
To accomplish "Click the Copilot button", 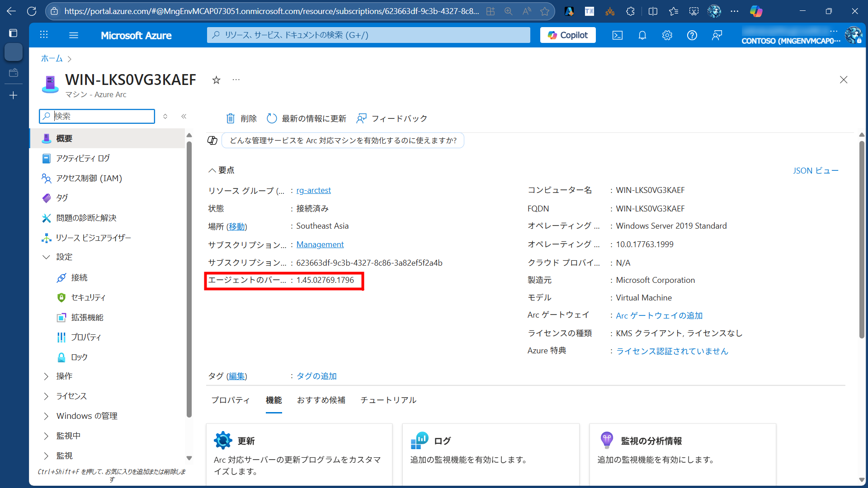I will pos(568,35).
